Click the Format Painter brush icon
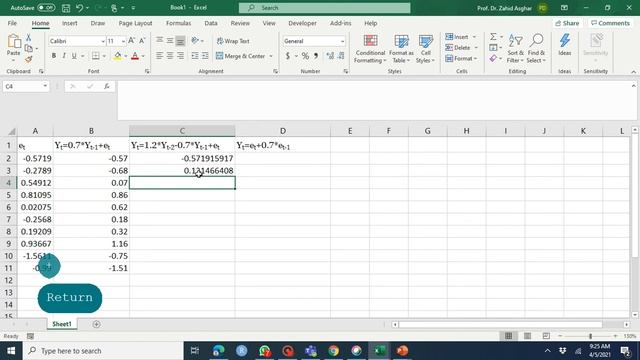 29,59
